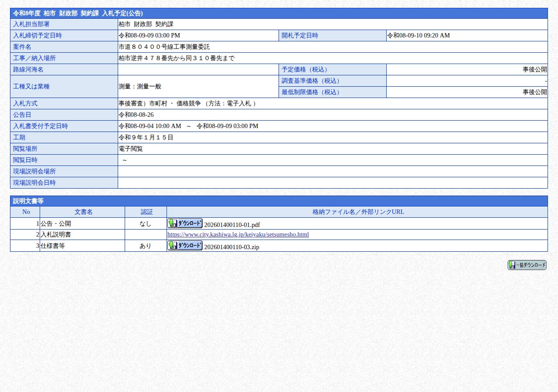Click the なし authentication value for 公告・公開
Screen dimensions: 558x392
[x=146, y=223]
